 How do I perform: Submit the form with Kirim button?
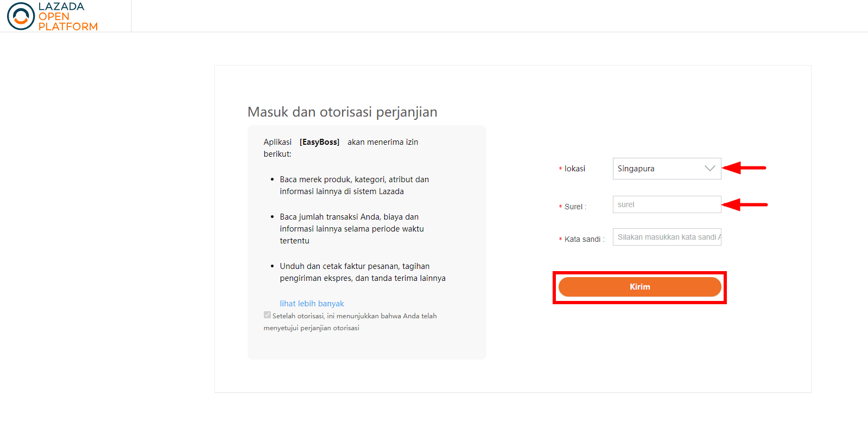click(639, 287)
